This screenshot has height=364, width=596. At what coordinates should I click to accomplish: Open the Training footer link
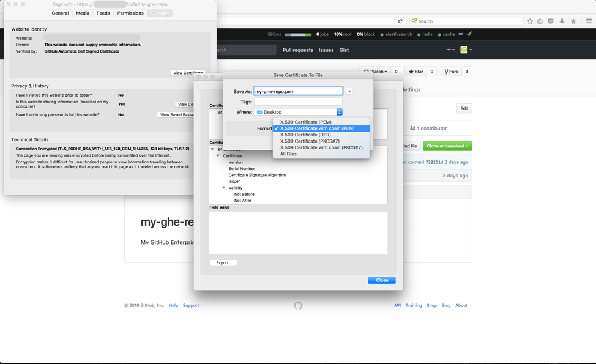(414, 305)
